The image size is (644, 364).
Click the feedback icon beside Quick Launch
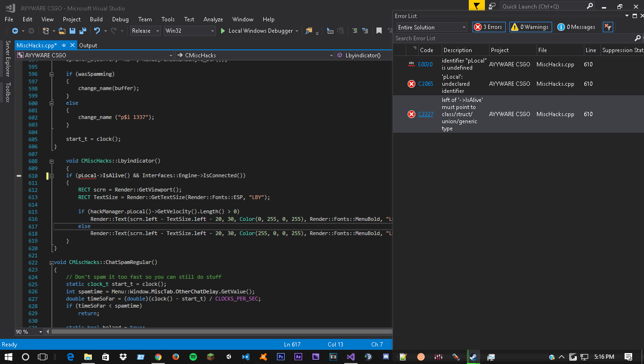(x=492, y=6)
